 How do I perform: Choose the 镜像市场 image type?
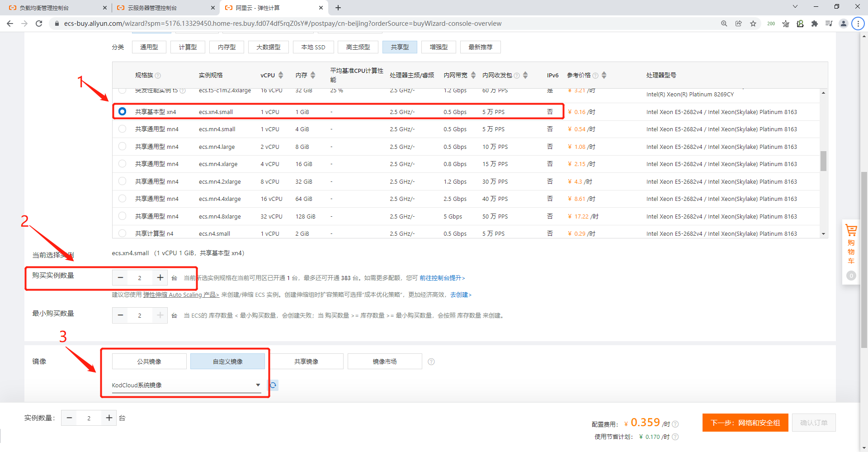click(x=385, y=362)
